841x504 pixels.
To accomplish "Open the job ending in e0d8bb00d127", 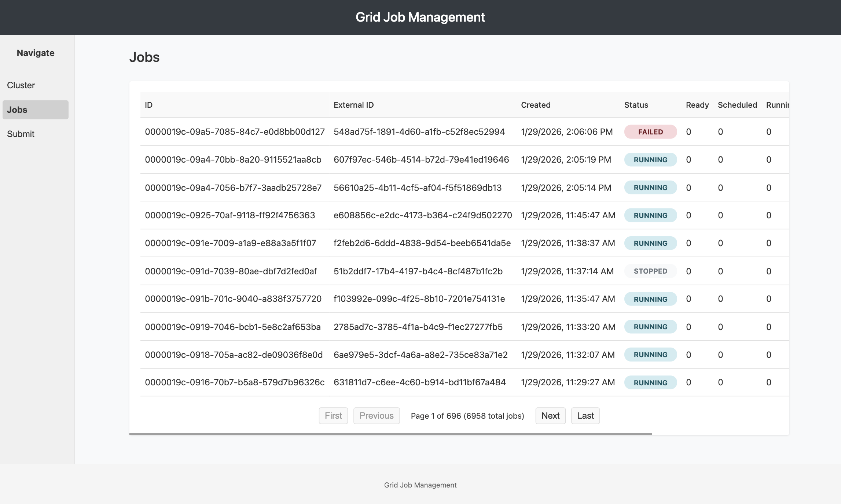I will click(235, 131).
